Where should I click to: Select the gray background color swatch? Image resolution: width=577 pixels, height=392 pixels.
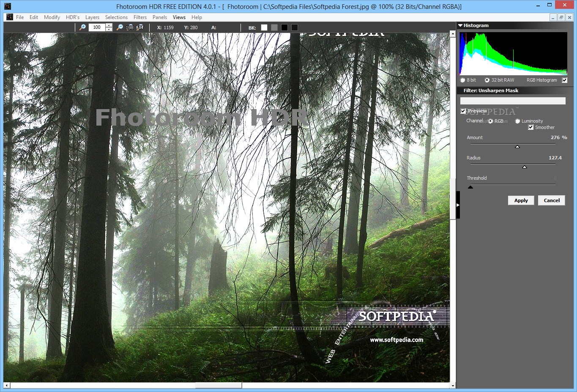[274, 27]
